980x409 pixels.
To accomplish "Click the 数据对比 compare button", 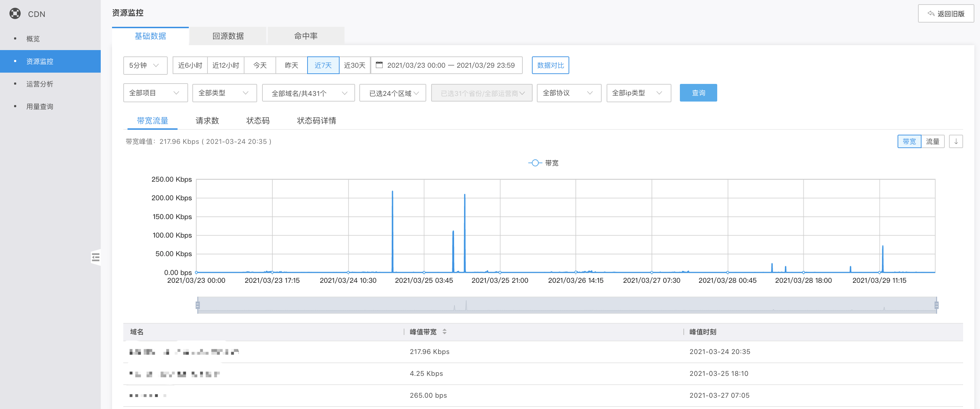I will 550,65.
